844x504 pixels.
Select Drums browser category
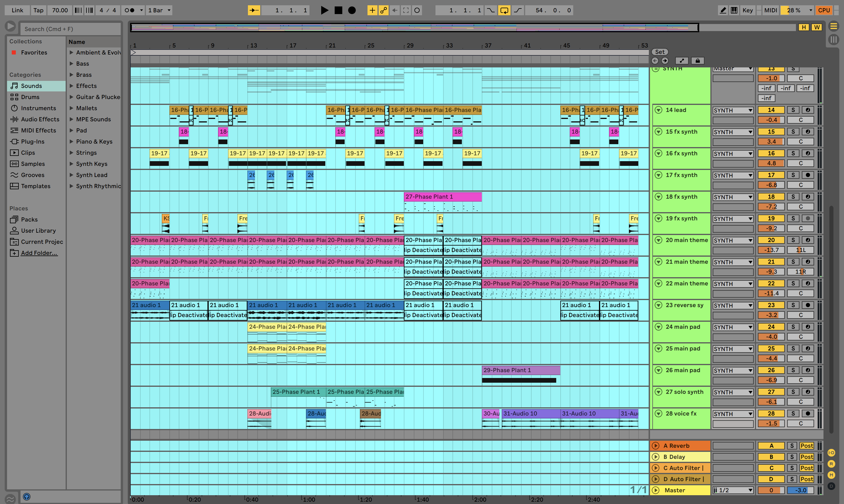36,97
